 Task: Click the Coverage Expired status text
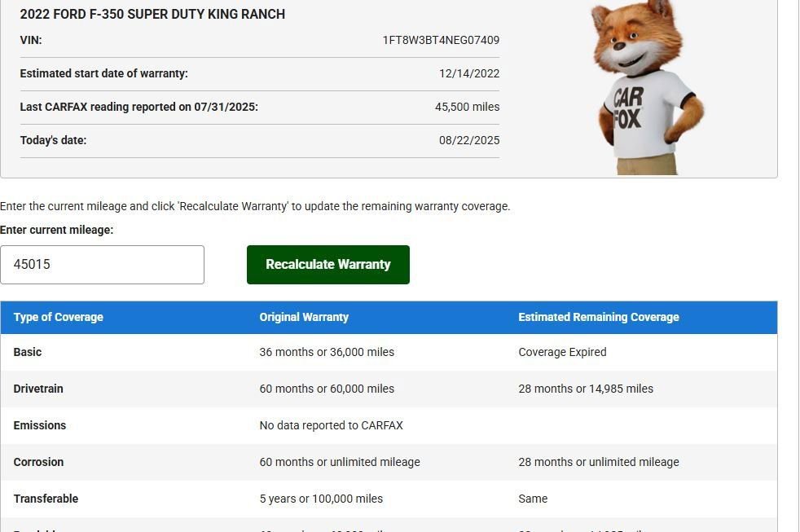pyautogui.click(x=562, y=352)
